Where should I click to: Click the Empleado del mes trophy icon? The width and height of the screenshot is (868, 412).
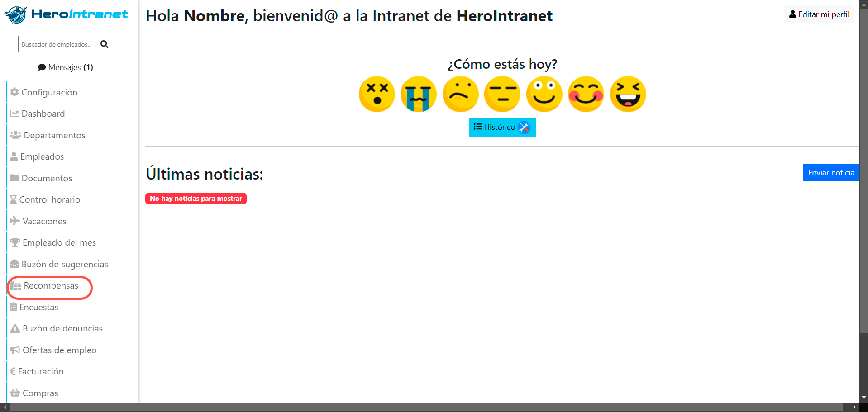(x=15, y=242)
